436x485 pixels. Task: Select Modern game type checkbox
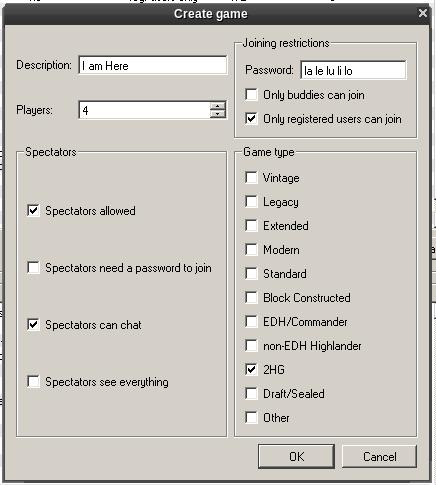pos(251,249)
